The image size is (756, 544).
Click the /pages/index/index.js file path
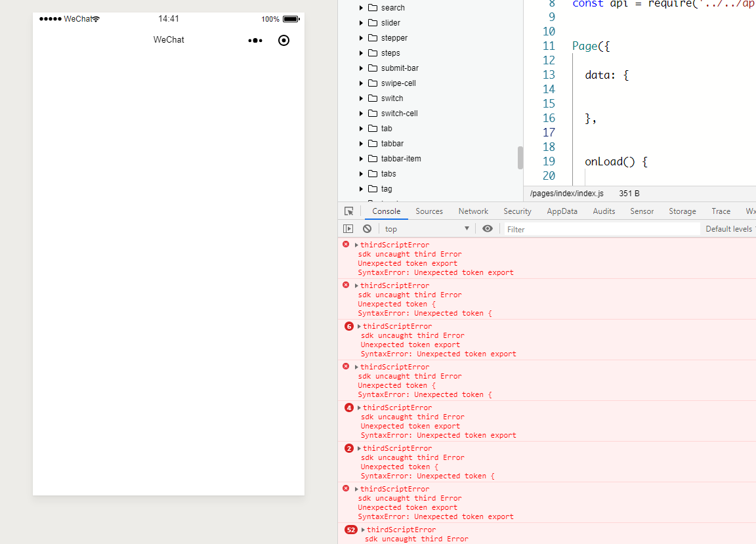click(x=566, y=194)
